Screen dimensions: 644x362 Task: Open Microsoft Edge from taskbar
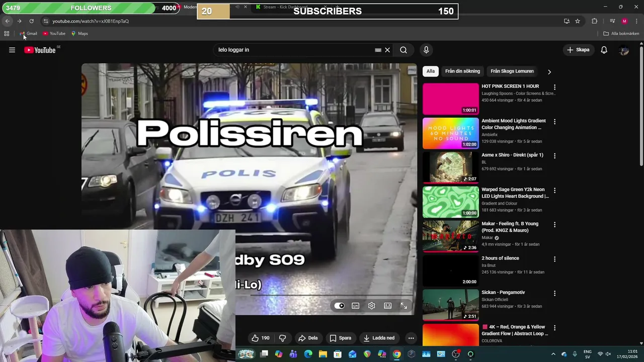tap(308, 354)
